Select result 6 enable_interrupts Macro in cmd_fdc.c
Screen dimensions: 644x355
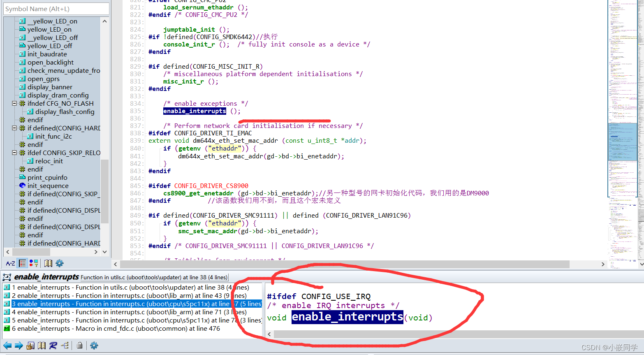pos(132,329)
